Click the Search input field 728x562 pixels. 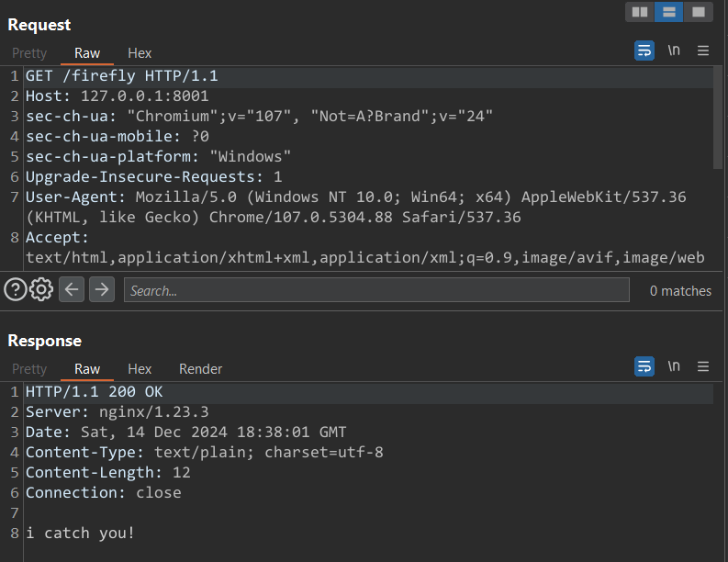click(376, 290)
